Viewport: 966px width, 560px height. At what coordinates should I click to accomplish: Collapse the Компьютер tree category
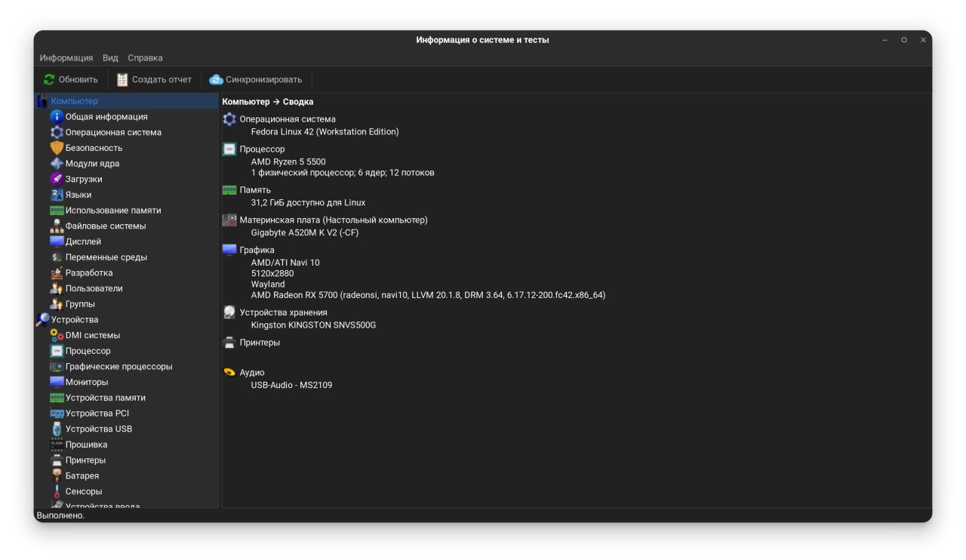(x=42, y=101)
